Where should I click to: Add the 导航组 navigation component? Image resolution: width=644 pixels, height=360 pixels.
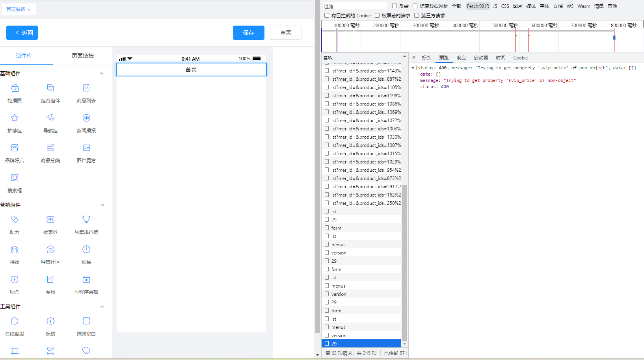(50, 123)
